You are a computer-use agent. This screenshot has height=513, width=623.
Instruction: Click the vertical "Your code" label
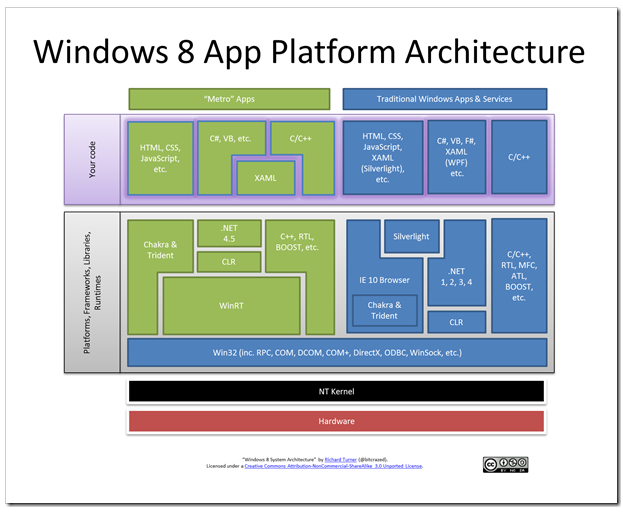(x=92, y=159)
